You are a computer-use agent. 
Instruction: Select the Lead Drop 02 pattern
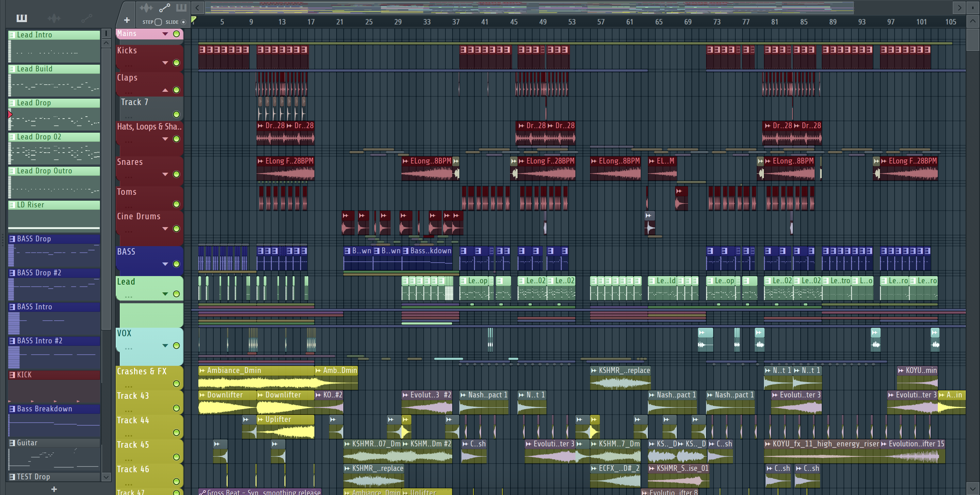[x=54, y=148]
